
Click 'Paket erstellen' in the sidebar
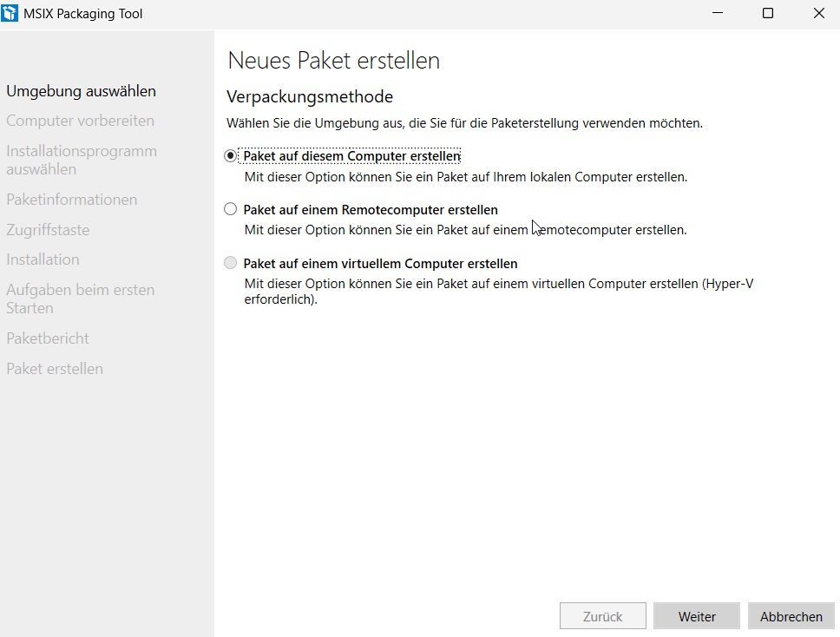pyautogui.click(x=55, y=369)
